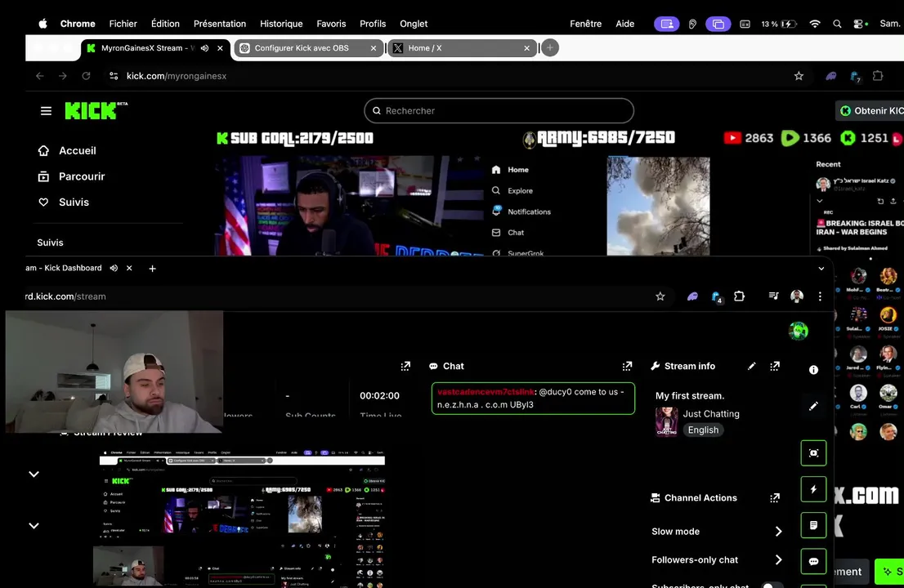
Task: Click the 00:02:00 time live value
Action: [379, 396]
